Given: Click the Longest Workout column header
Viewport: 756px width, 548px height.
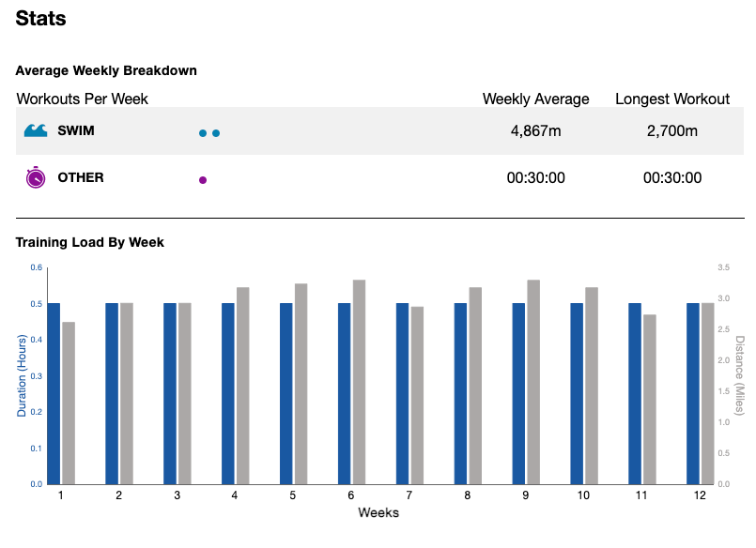Looking at the screenshot, I should click(x=672, y=99).
